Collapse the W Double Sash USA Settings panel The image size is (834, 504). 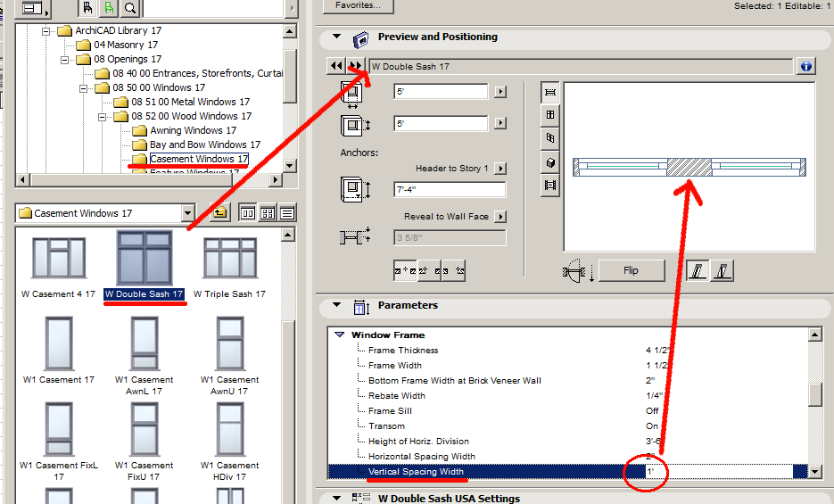336,498
